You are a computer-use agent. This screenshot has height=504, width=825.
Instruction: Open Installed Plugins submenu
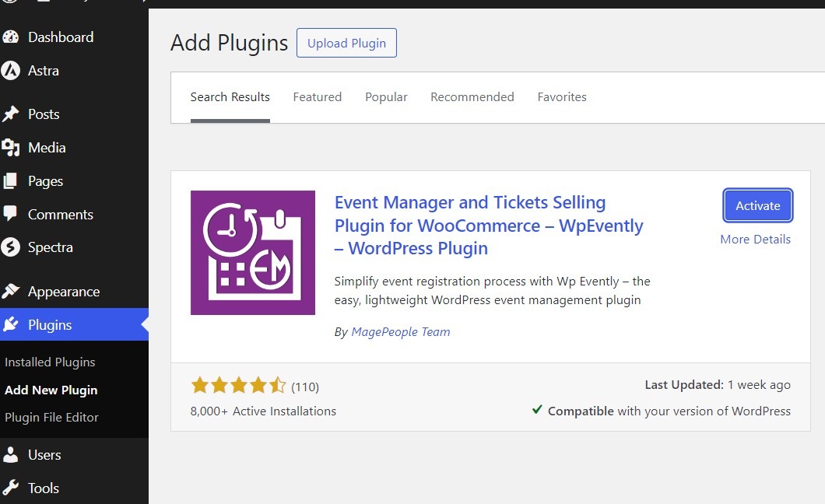pyautogui.click(x=50, y=362)
